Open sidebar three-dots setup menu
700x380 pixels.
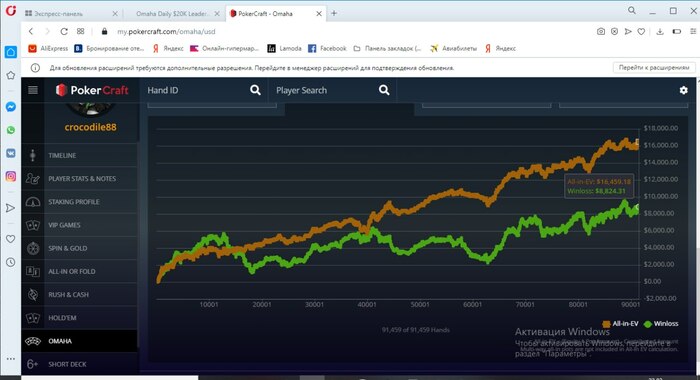coord(11,359)
